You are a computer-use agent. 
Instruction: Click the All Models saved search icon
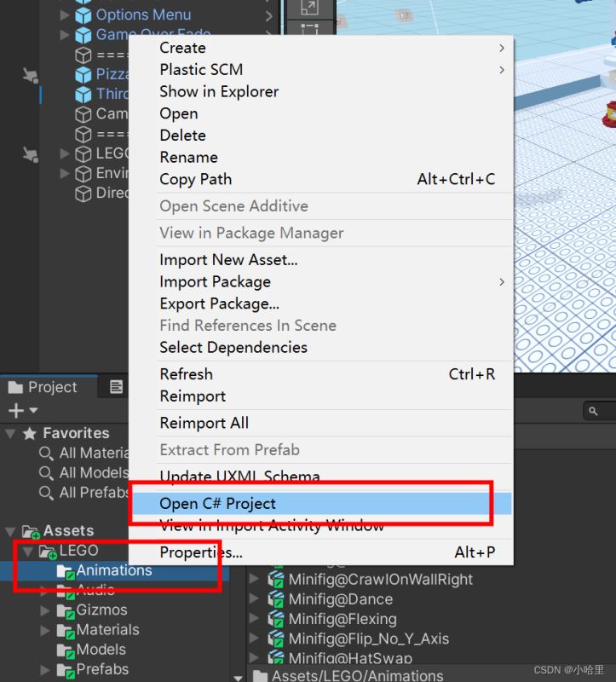click(47, 472)
